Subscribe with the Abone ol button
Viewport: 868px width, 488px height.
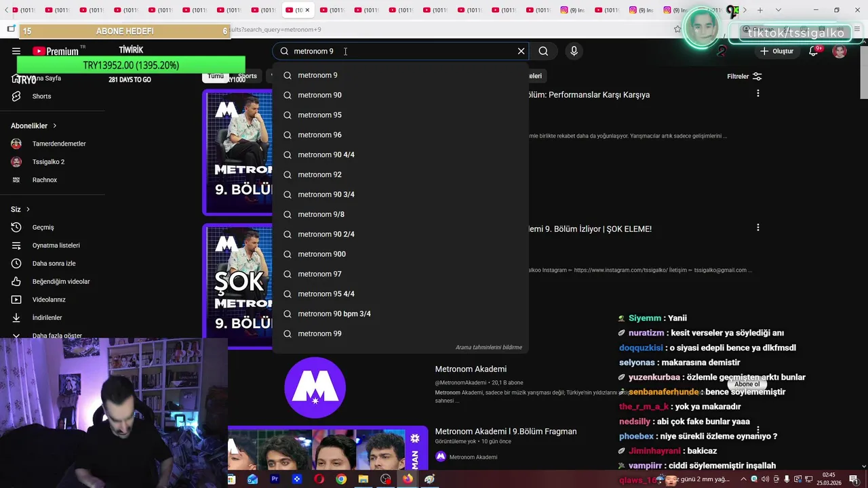(x=747, y=384)
